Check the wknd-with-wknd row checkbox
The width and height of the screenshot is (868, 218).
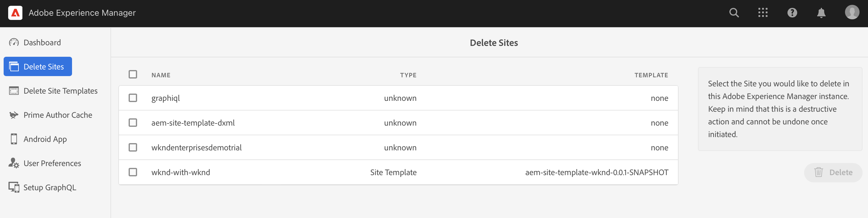tap(133, 172)
